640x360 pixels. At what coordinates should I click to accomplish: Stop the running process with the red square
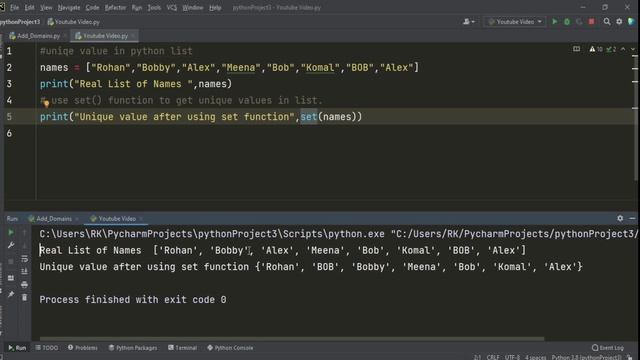coord(591,22)
